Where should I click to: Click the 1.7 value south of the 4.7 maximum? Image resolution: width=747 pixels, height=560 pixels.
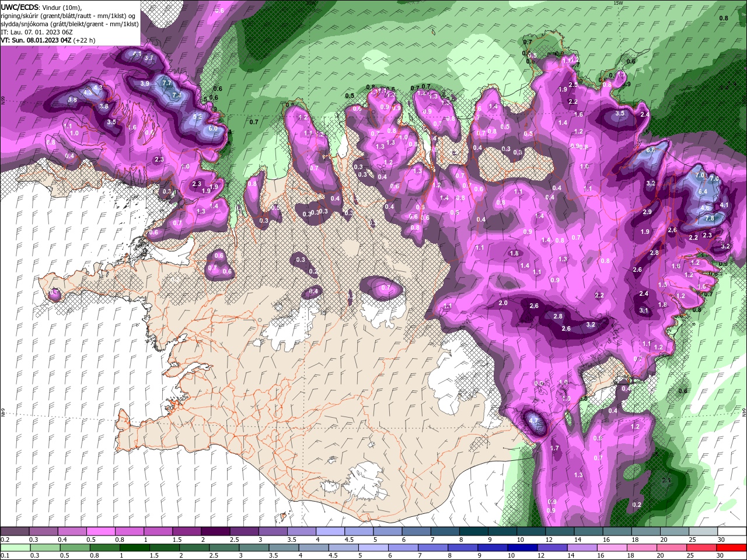[x=554, y=448]
